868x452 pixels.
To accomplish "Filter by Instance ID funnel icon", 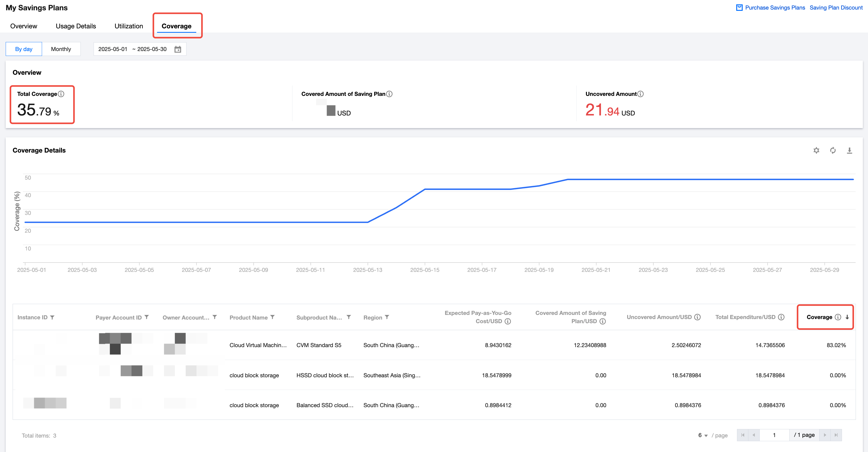I will (x=52, y=317).
